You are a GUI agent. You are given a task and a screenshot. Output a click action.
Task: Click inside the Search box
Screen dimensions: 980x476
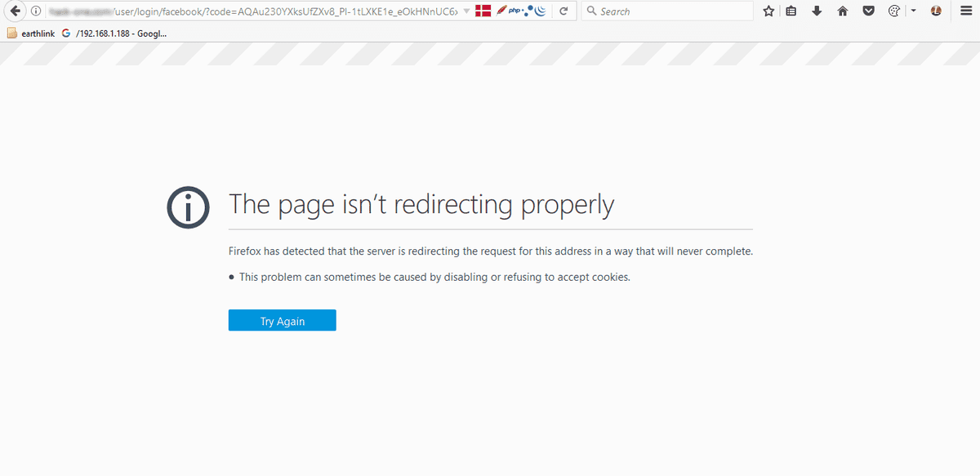point(667,11)
